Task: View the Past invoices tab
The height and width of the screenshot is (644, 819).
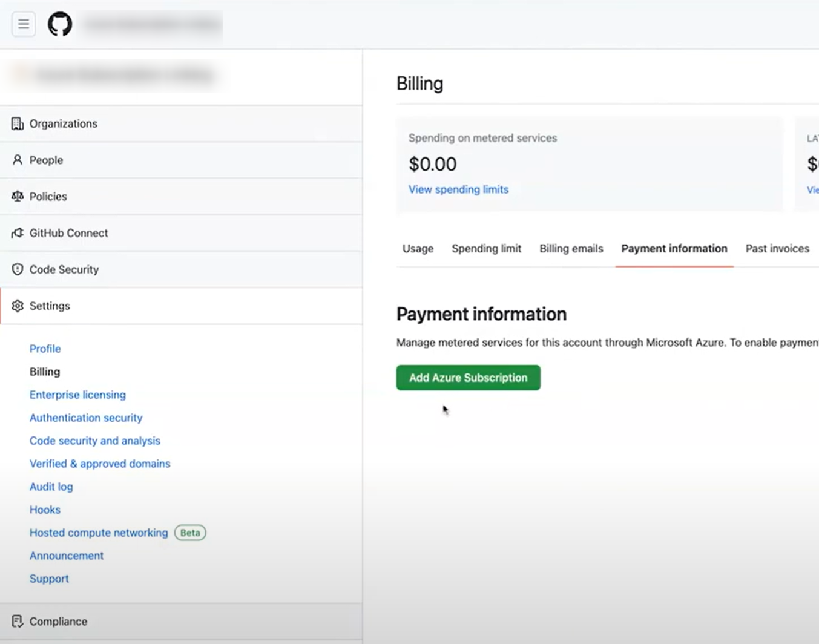Action: coord(777,248)
